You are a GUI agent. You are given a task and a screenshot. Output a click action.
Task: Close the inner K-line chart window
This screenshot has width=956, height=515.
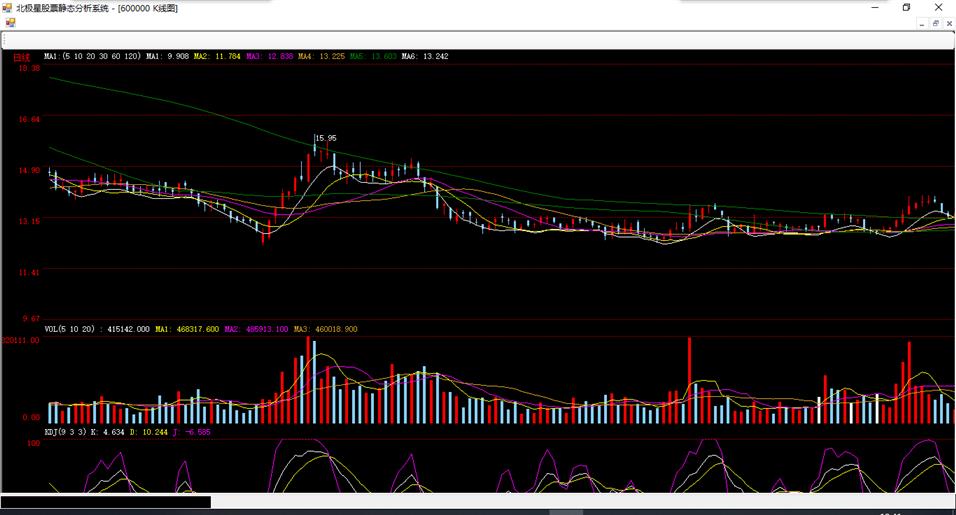[948, 22]
